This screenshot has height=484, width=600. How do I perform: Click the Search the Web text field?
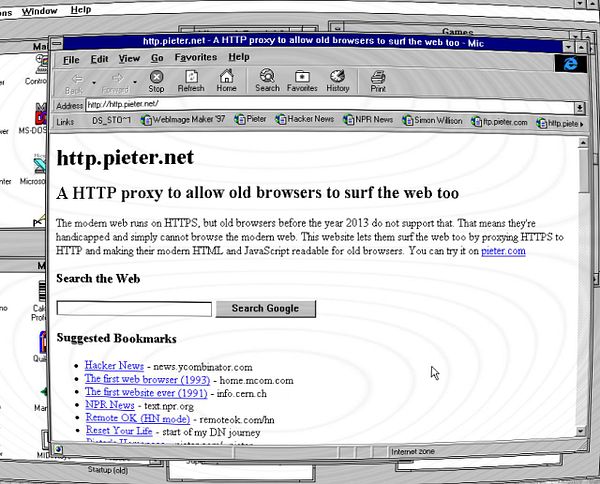click(x=134, y=309)
